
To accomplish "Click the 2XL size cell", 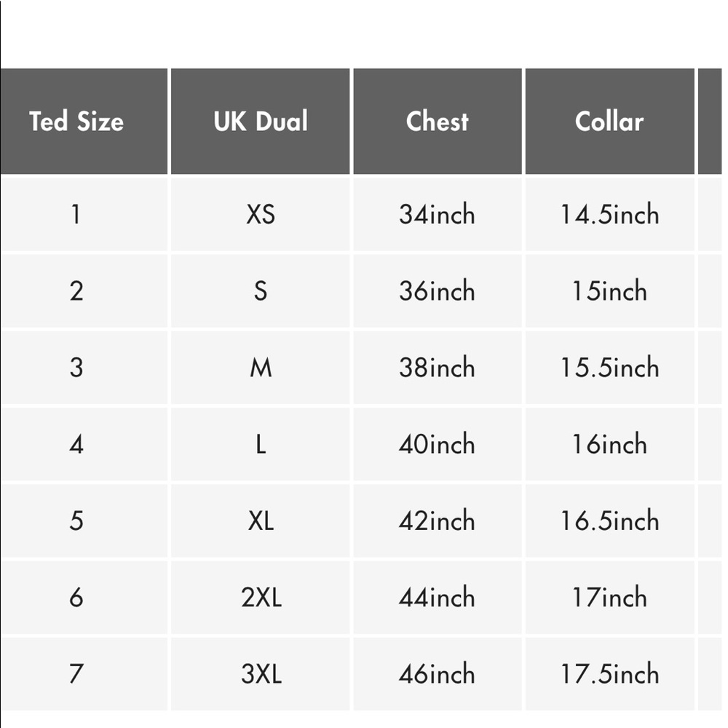I will click(x=261, y=597).
